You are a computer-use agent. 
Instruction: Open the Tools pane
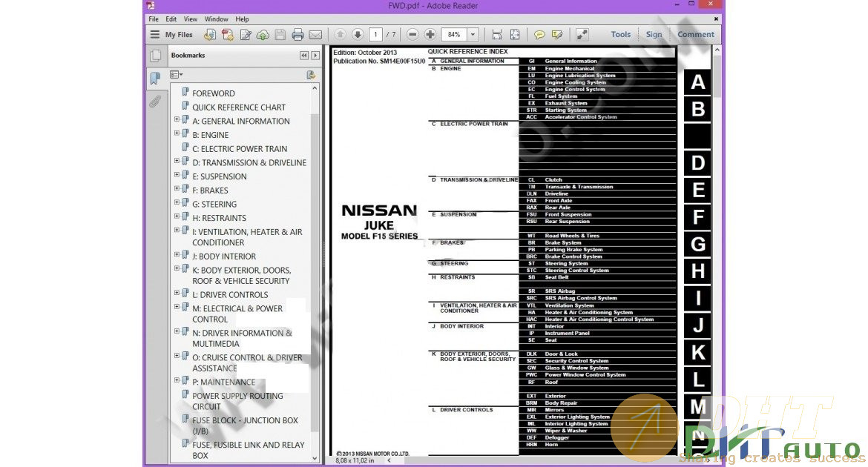[x=620, y=34]
